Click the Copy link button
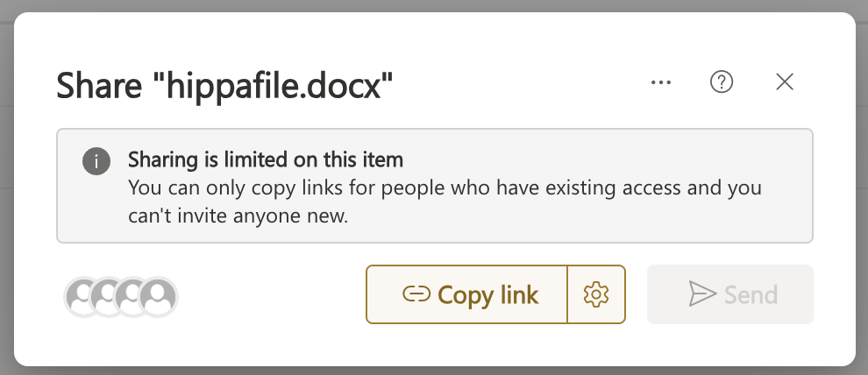Image resolution: width=868 pixels, height=375 pixels. (467, 294)
